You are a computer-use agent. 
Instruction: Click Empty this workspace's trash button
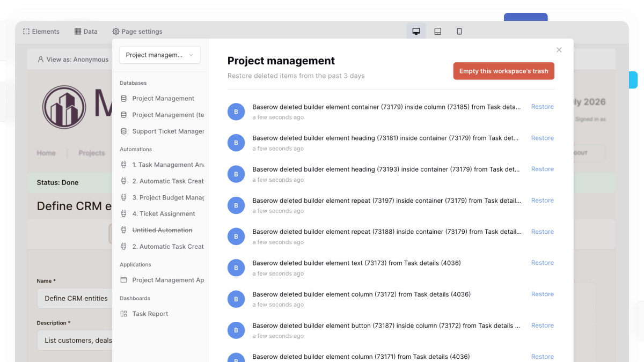pyautogui.click(x=504, y=71)
